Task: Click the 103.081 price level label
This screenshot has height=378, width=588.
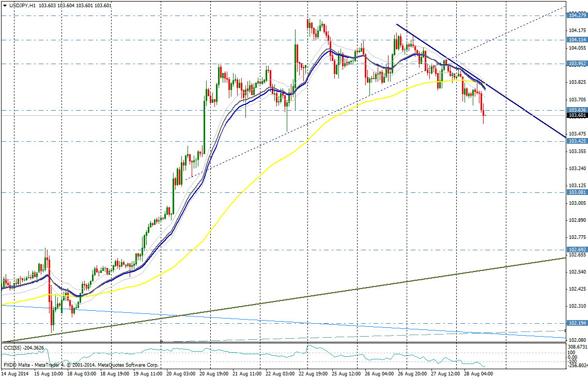Action: pyautogui.click(x=577, y=192)
